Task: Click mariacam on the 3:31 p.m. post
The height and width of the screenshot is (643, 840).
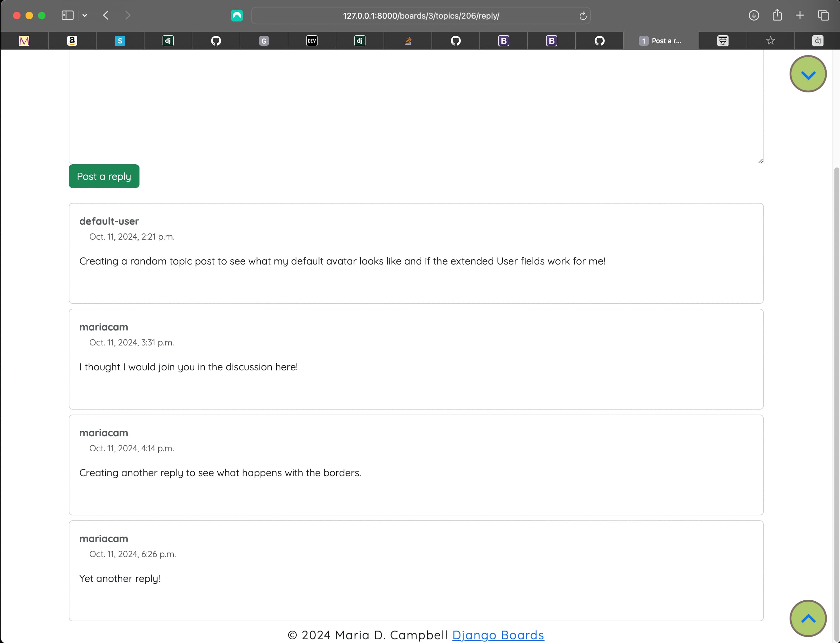Action: click(104, 327)
